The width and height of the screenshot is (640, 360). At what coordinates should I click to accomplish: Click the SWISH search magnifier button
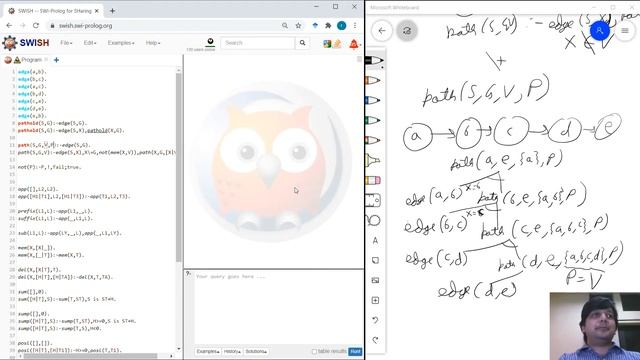(x=302, y=43)
